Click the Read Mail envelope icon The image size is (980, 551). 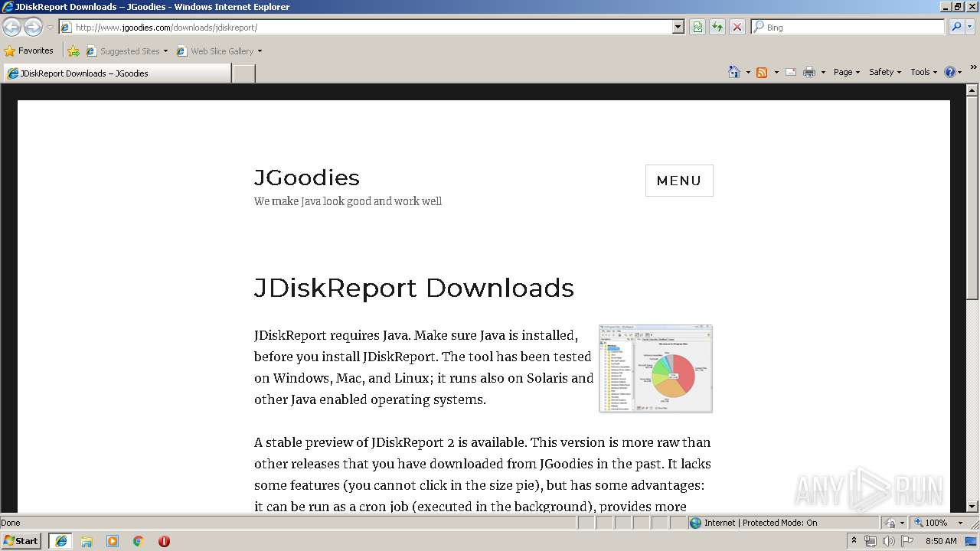791,72
